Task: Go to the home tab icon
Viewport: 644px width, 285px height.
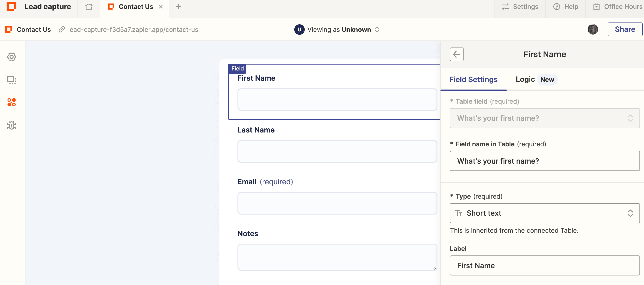Action: tap(89, 7)
